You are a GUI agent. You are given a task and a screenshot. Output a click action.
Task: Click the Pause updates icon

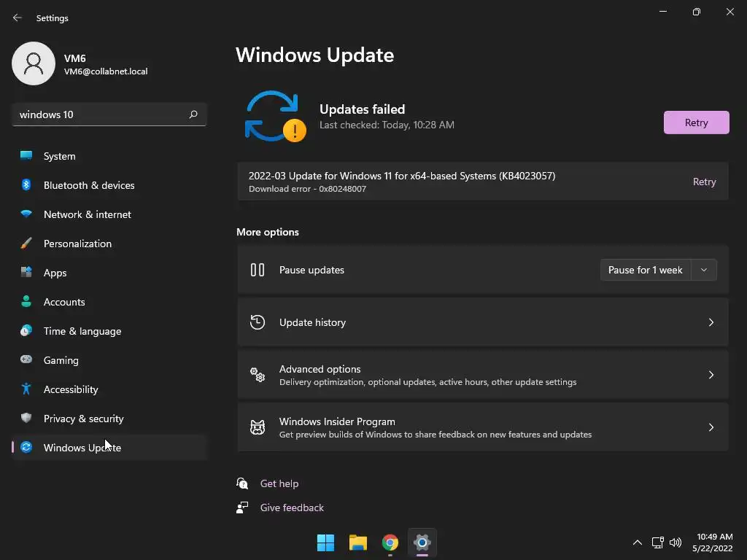pyautogui.click(x=258, y=270)
